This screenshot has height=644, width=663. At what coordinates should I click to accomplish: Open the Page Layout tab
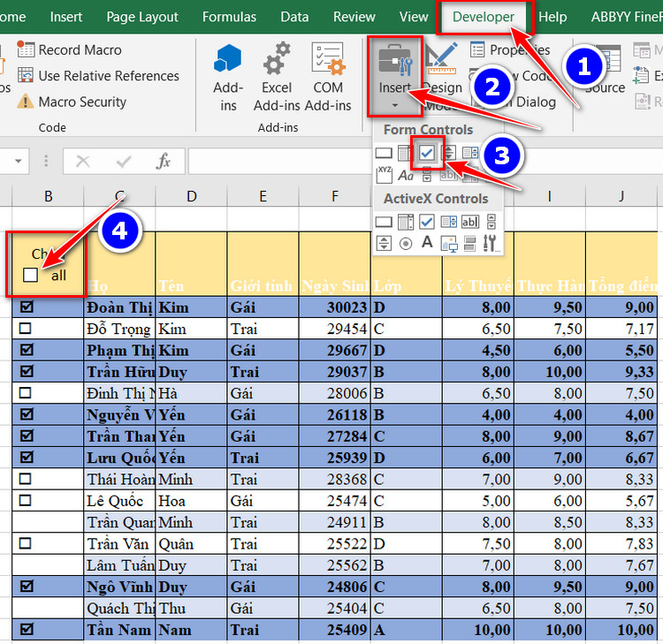click(x=142, y=17)
